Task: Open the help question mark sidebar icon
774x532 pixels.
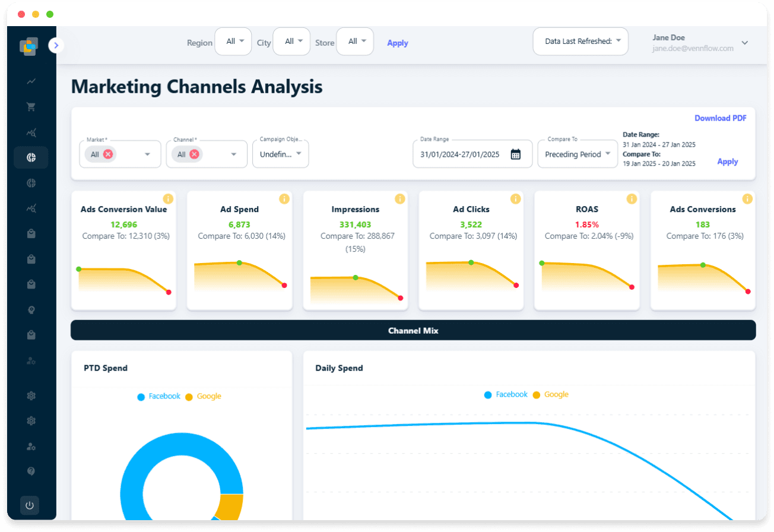Action: (31, 471)
